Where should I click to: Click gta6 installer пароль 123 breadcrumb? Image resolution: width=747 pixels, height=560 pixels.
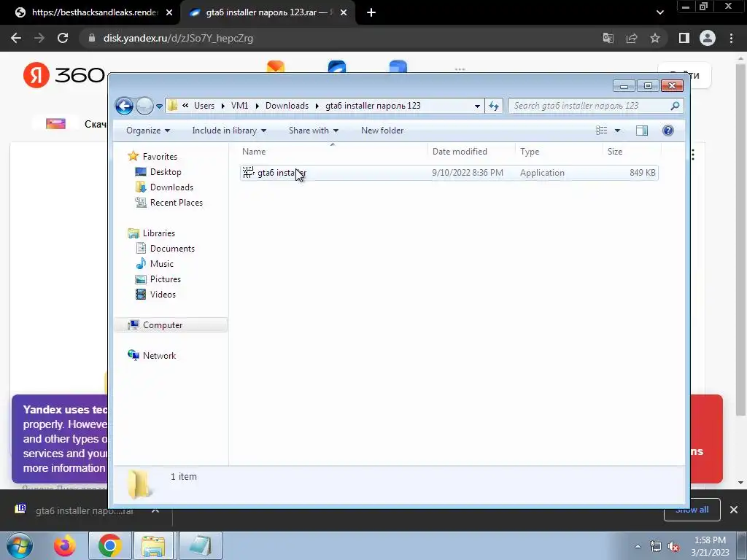(373, 106)
